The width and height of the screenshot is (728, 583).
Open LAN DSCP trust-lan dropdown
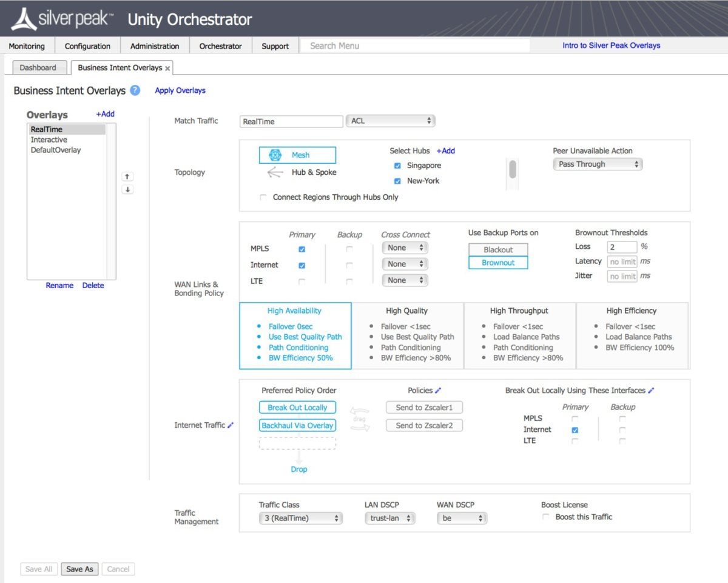pos(390,518)
